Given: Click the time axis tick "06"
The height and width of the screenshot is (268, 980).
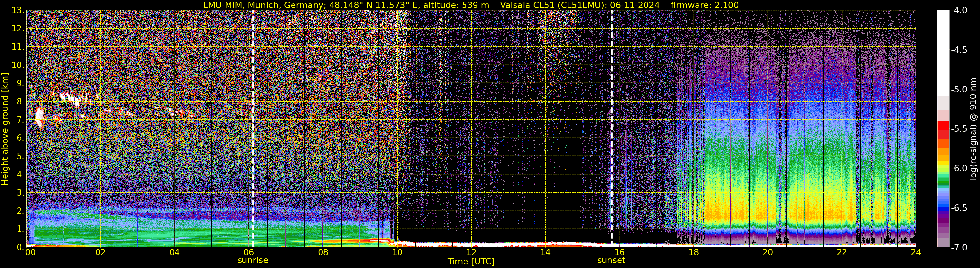Looking at the screenshot, I should (248, 252).
